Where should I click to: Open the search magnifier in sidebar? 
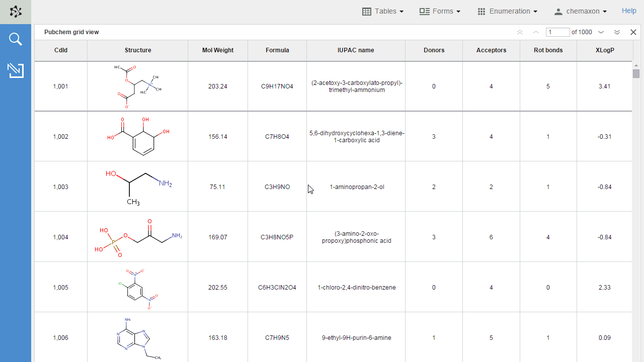16,39
